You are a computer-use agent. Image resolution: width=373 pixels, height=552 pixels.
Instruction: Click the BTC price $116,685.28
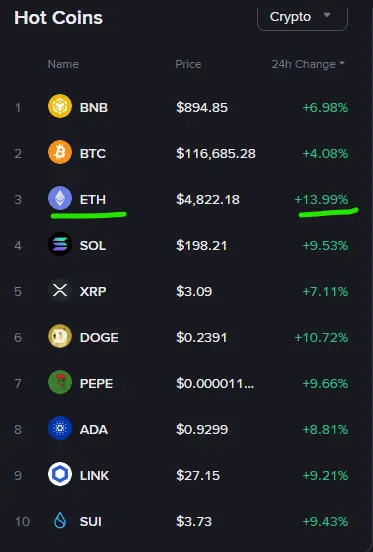pyautogui.click(x=216, y=153)
